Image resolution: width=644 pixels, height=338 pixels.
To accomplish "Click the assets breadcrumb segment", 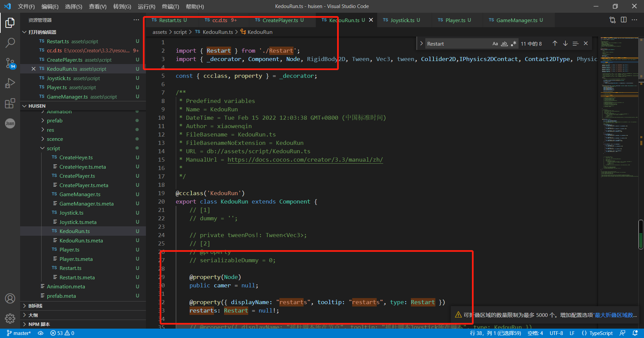I will click(x=160, y=32).
